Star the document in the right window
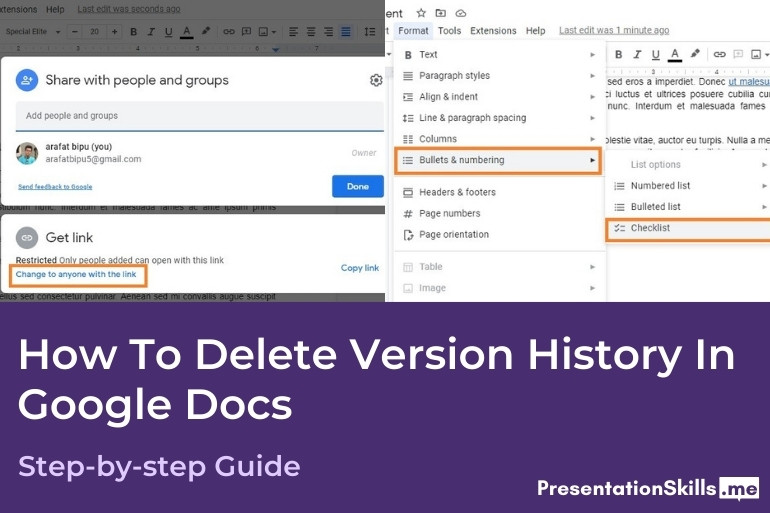Image resolution: width=770 pixels, height=513 pixels. pyautogui.click(x=421, y=13)
